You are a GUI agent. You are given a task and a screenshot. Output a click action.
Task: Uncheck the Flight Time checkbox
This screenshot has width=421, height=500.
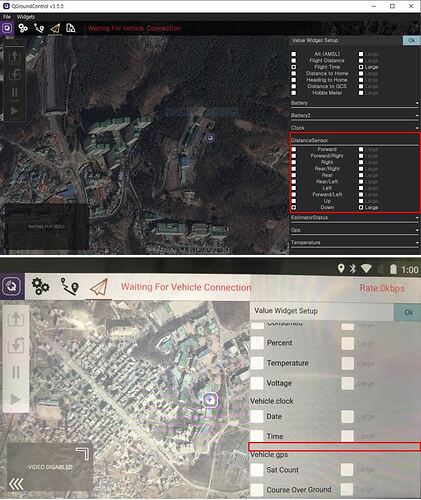294,67
